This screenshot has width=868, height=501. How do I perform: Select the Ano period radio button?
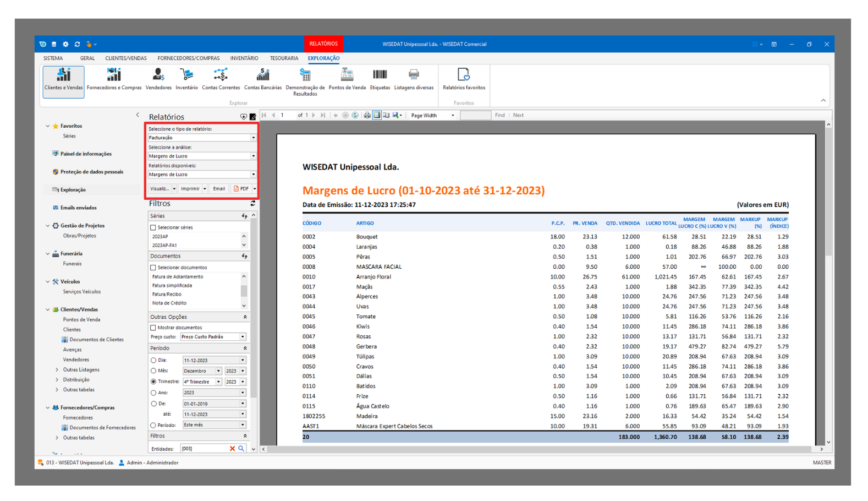(x=153, y=393)
